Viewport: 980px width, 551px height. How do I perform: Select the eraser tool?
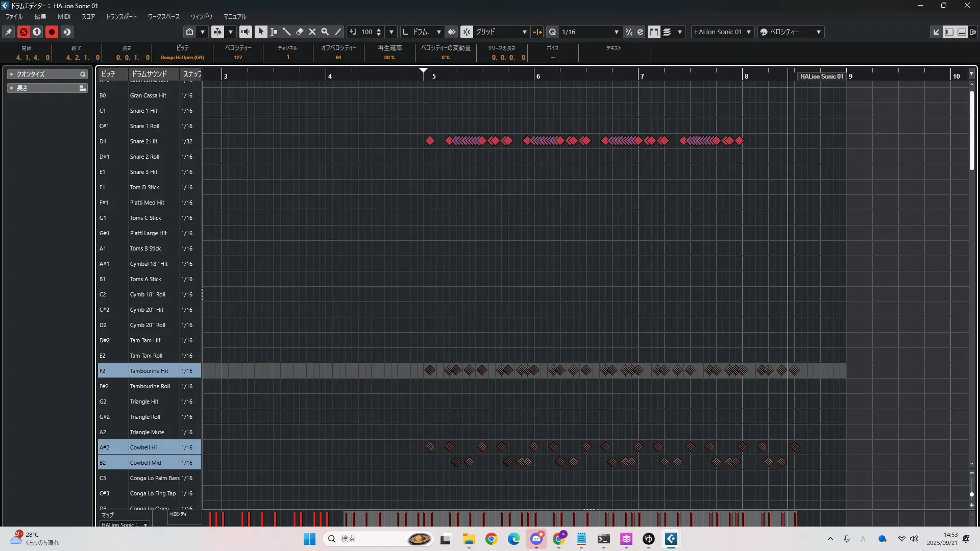(300, 32)
